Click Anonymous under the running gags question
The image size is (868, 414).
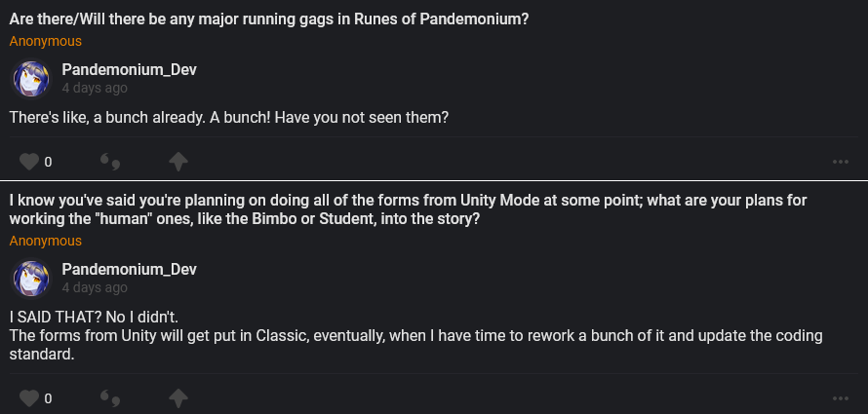(46, 42)
